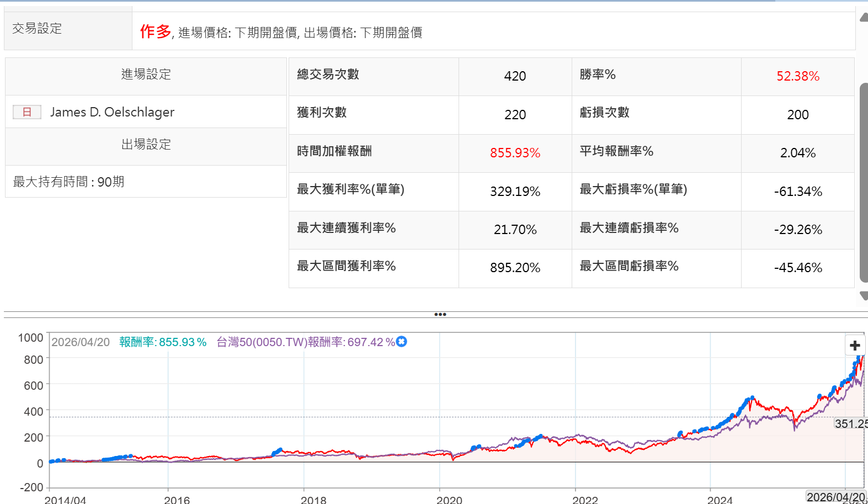868x504 pixels.
Task: Toggle the 台灣50(0050.TW) legend series
Action: (x=305, y=342)
